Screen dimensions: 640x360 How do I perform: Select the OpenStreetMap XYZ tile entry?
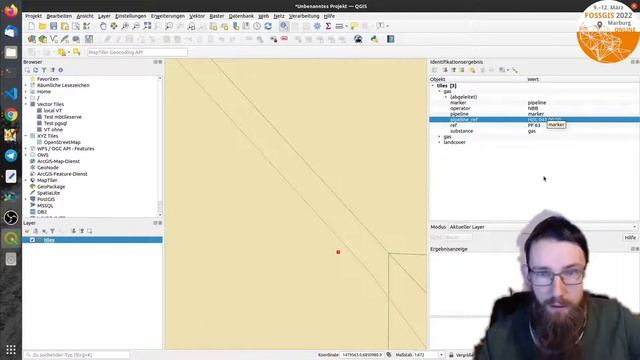tap(62, 142)
